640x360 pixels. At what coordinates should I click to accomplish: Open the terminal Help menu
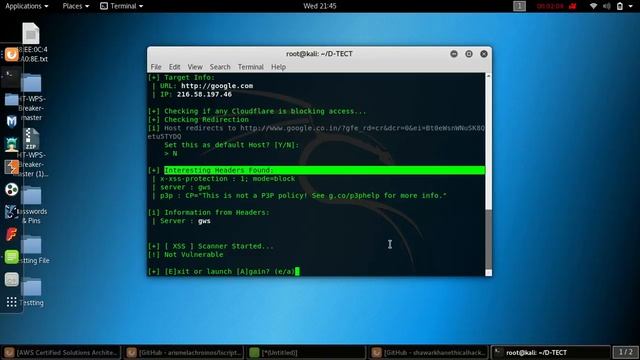pyautogui.click(x=278, y=67)
